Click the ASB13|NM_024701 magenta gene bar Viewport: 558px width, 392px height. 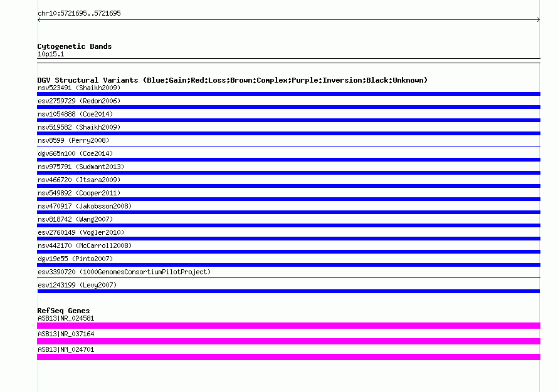[x=288, y=357]
